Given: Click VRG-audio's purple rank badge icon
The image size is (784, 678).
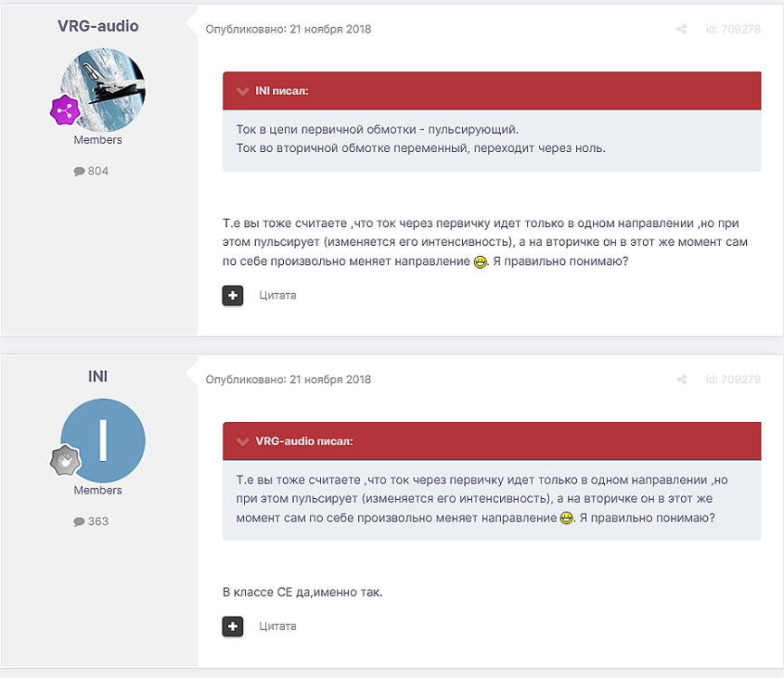Looking at the screenshot, I should 64,111.
